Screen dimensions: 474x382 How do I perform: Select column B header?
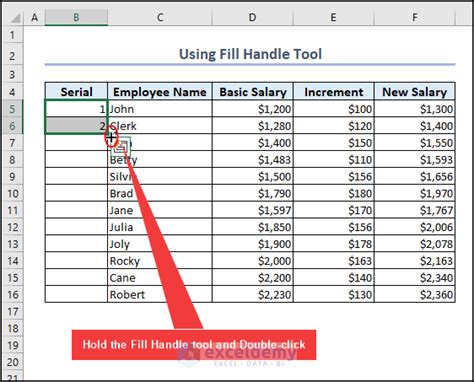pos(76,17)
